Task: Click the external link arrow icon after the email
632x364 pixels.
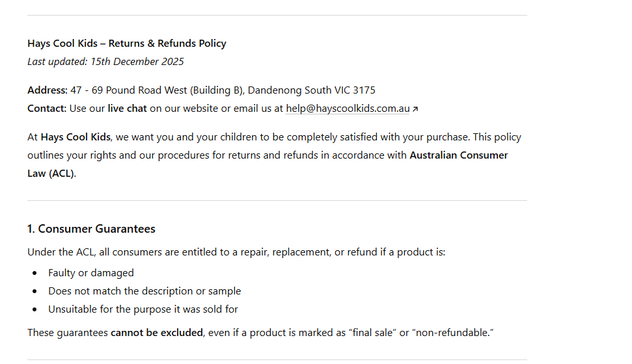Action: pos(415,109)
